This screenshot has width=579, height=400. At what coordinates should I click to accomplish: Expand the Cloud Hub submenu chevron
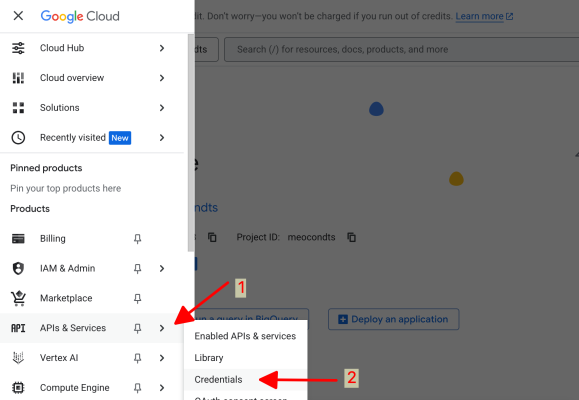click(x=162, y=48)
